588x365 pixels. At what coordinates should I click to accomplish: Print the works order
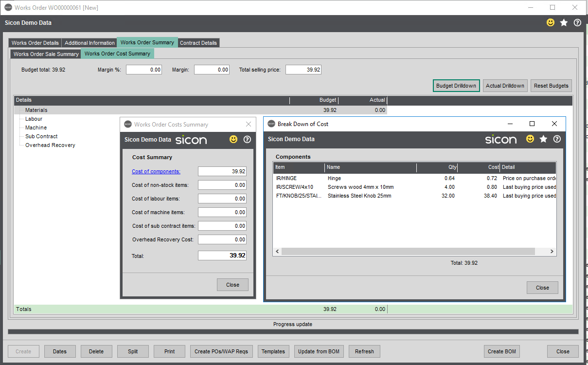coord(169,351)
